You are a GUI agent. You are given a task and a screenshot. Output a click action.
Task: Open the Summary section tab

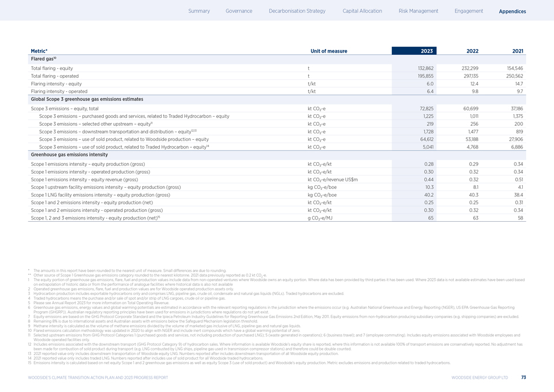coord(199,11)
